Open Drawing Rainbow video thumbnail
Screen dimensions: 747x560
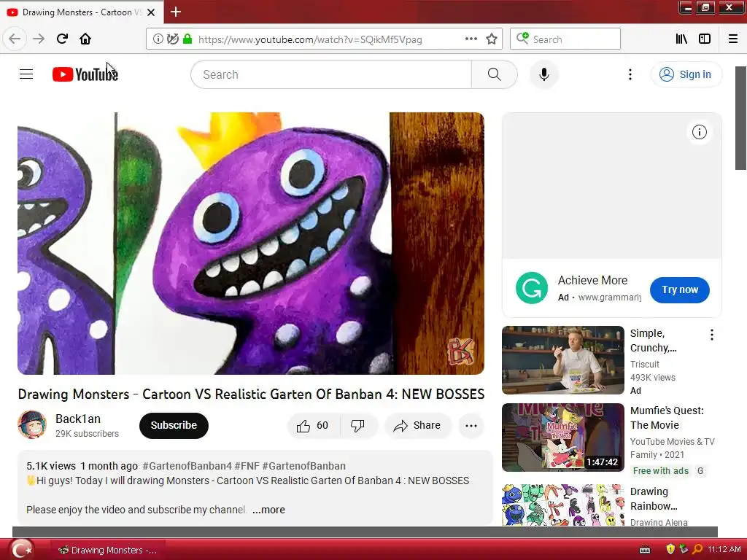563,505
